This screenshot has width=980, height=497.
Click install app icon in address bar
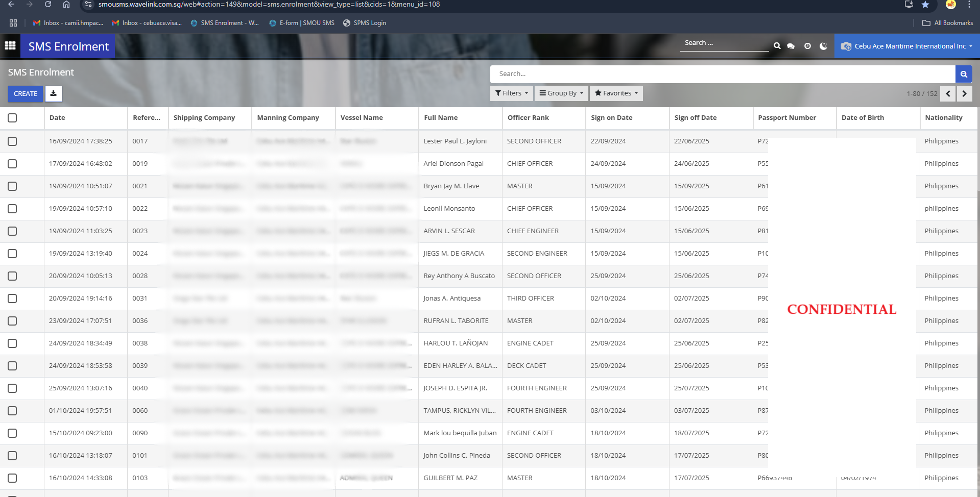click(x=909, y=5)
